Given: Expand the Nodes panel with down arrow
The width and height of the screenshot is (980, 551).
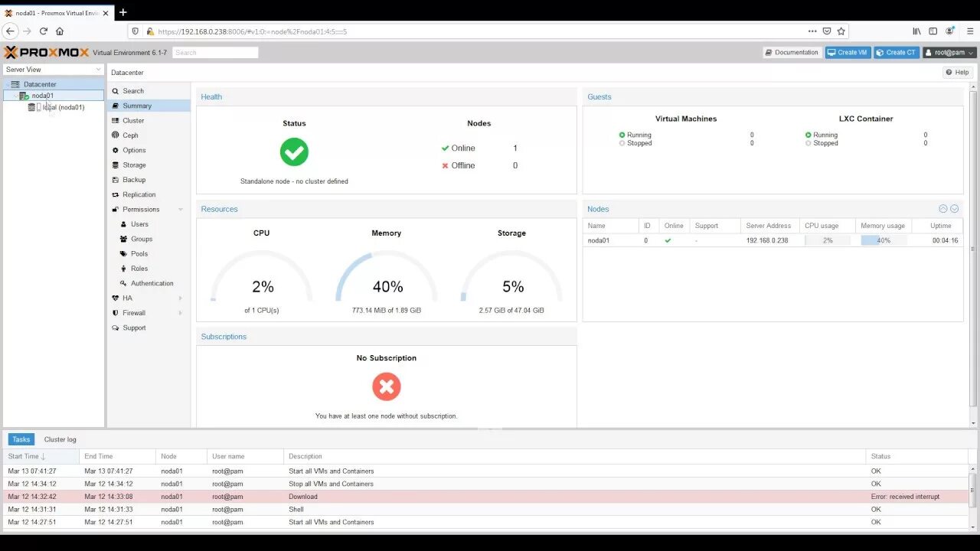Looking at the screenshot, I should click(954, 209).
